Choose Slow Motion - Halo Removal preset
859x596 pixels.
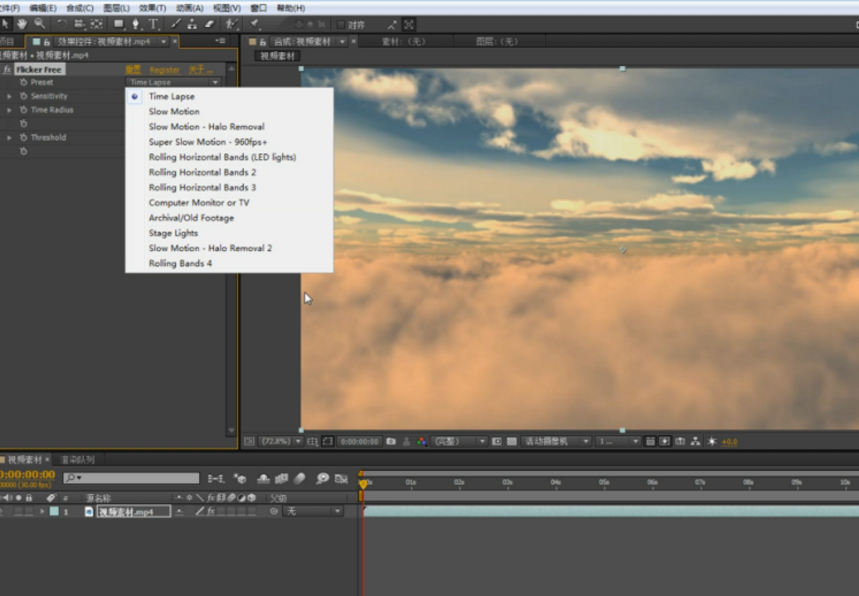[206, 127]
